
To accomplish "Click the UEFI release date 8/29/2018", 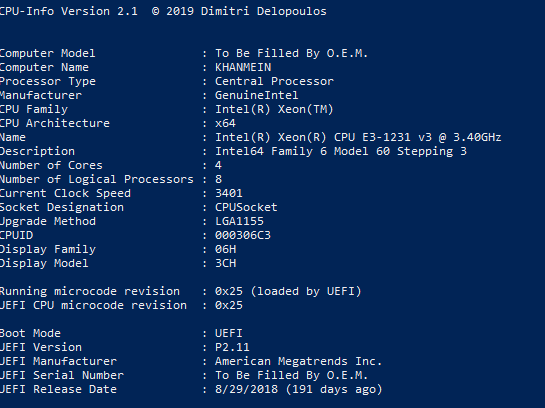I will click(x=246, y=389).
